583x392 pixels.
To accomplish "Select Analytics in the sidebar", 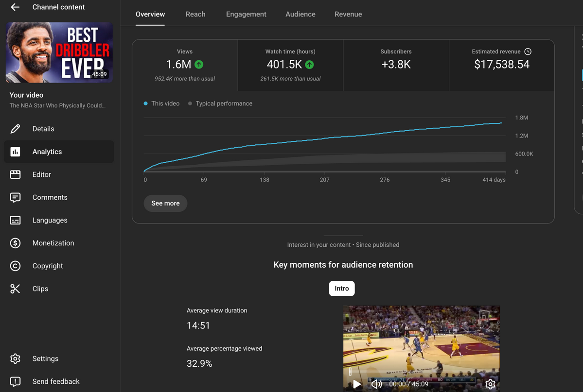I will (59, 152).
